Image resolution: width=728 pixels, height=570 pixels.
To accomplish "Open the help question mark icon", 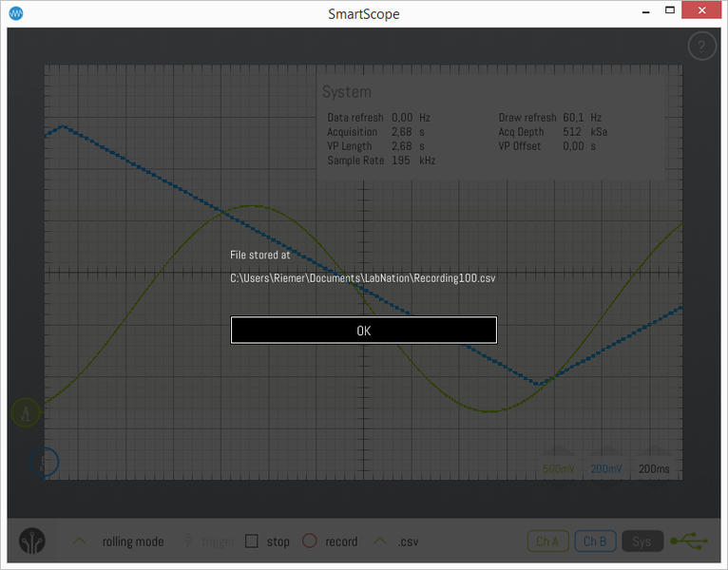I will coord(701,47).
